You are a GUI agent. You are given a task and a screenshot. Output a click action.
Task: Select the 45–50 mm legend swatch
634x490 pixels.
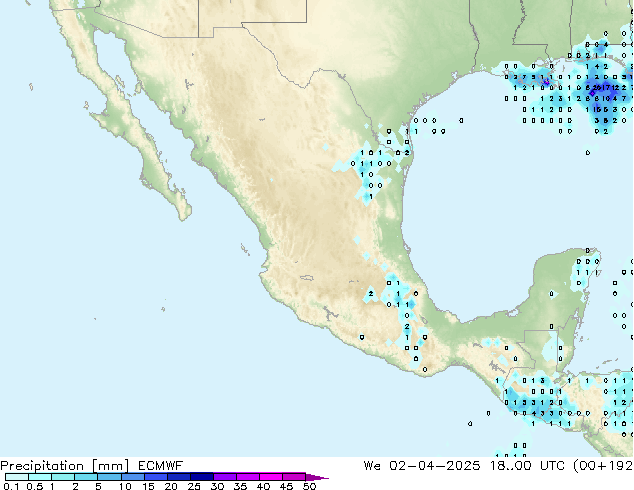294,477
